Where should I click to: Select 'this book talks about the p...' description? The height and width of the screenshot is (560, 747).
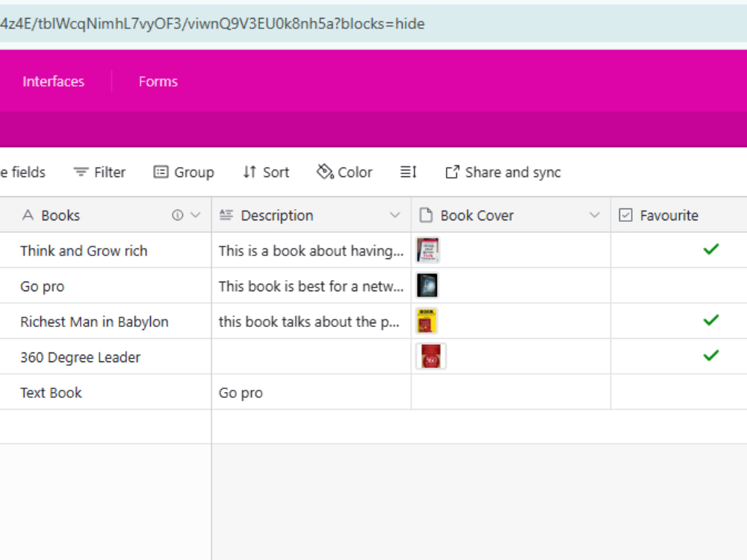pos(311,321)
